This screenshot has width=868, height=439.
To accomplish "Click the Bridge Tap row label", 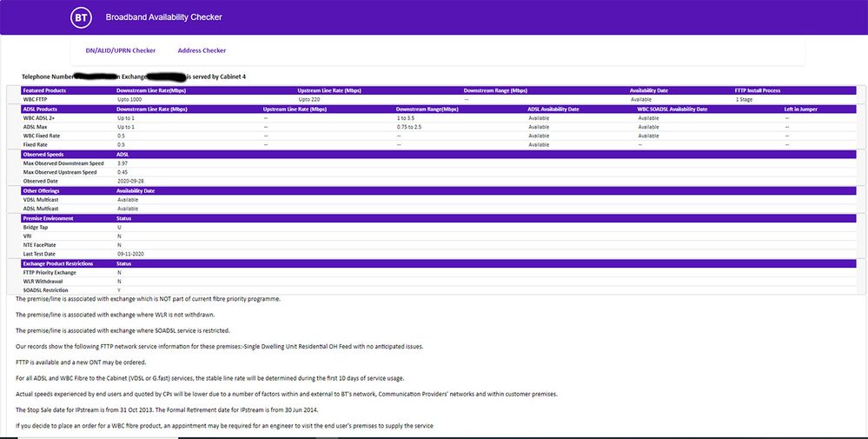I will [x=36, y=227].
